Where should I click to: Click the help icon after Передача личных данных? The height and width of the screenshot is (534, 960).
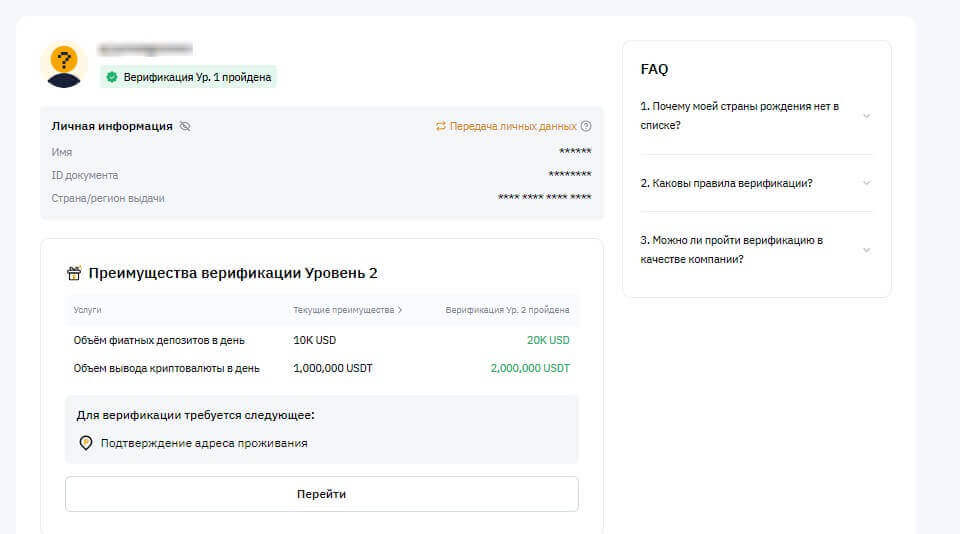(x=586, y=126)
